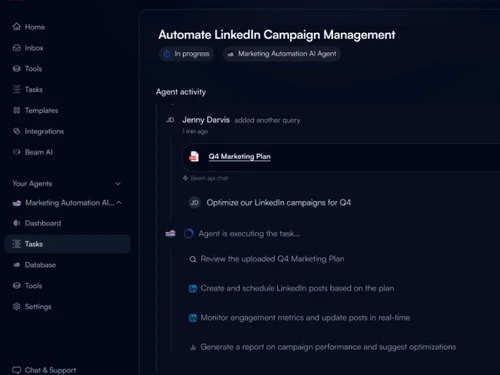Viewport: 500px width, 375px height.
Task: Click the selected Tasks icon under agent
Action: pos(17,244)
